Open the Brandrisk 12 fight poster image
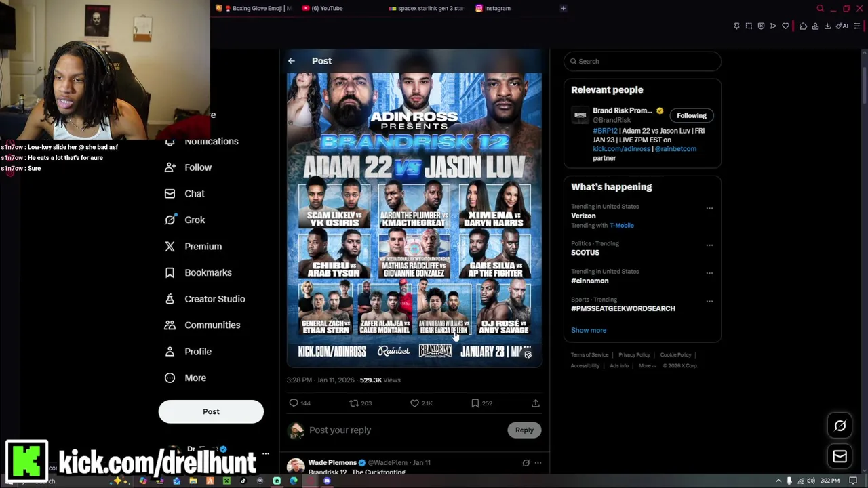868x488 pixels. [x=414, y=220]
